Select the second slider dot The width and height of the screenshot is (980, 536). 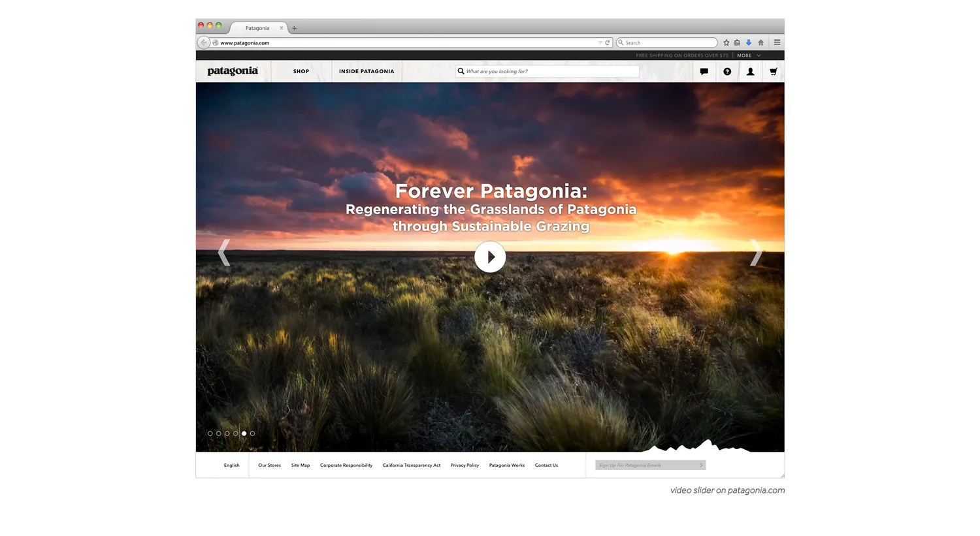point(219,434)
